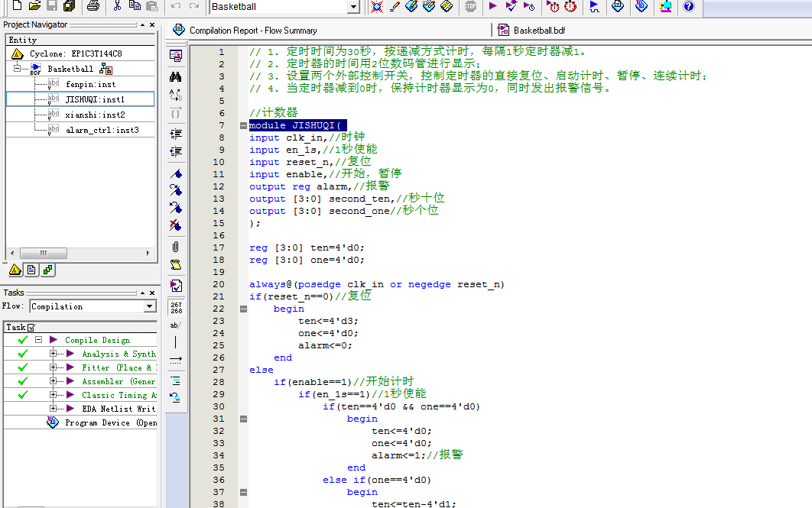Click the Print icon
812x508 pixels.
[93, 5]
